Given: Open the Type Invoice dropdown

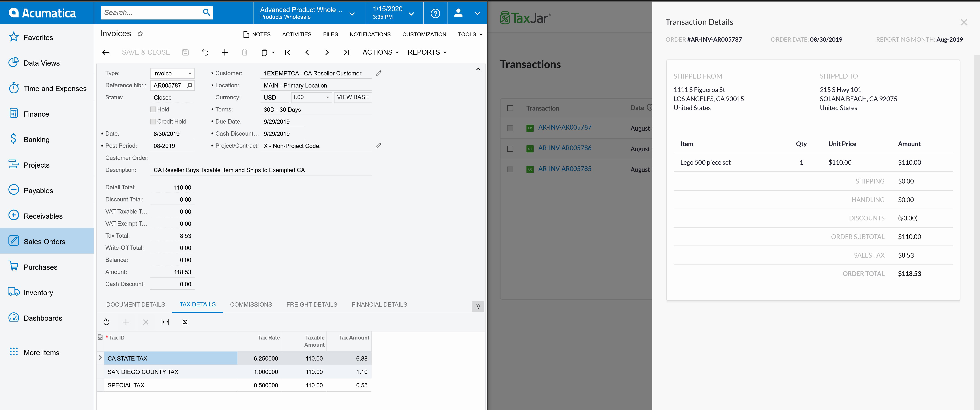Looking at the screenshot, I should tap(172, 73).
